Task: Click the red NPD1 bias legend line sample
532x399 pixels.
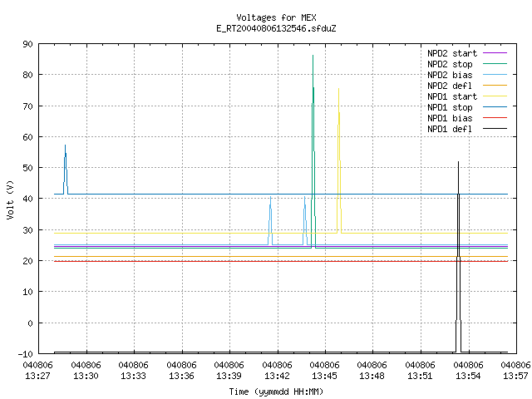Action: coord(495,118)
